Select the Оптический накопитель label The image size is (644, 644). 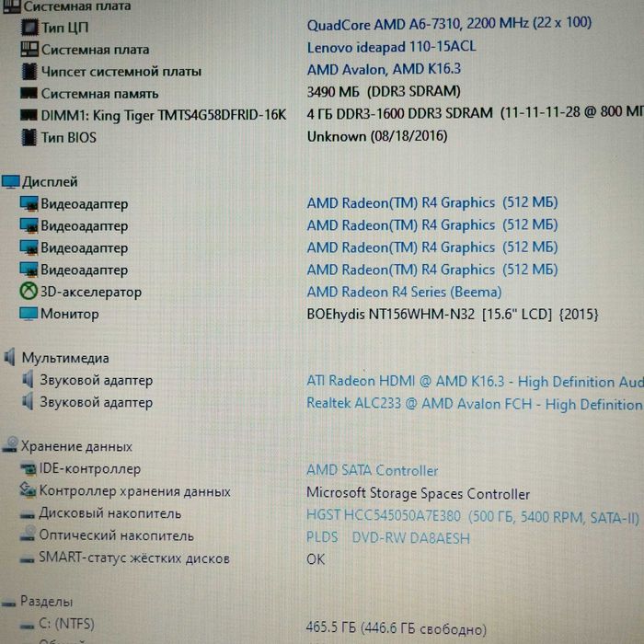point(116,535)
